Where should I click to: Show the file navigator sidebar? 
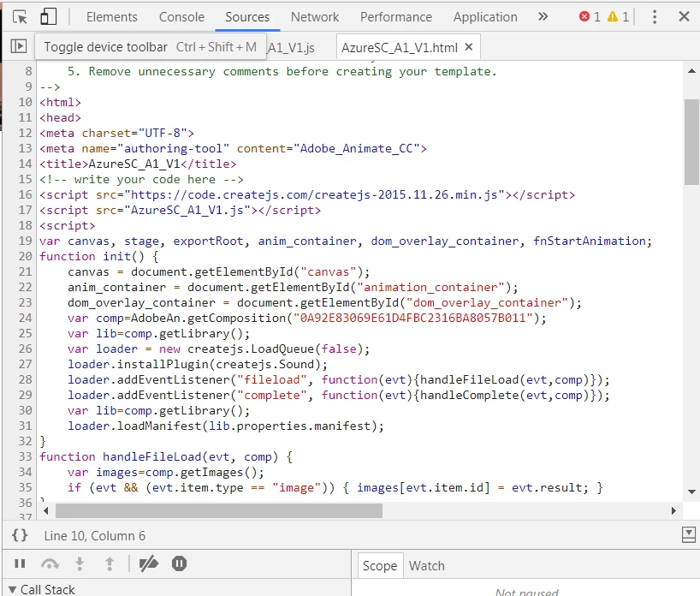tap(19, 46)
